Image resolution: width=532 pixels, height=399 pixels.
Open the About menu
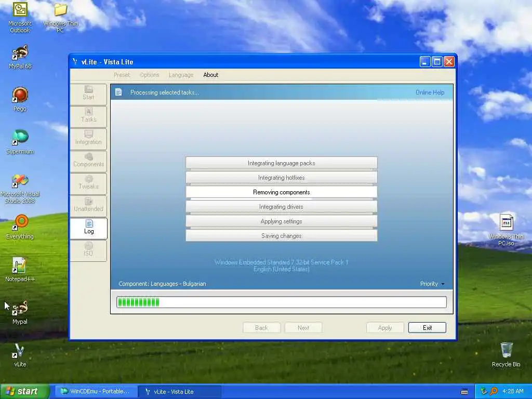pyautogui.click(x=211, y=75)
